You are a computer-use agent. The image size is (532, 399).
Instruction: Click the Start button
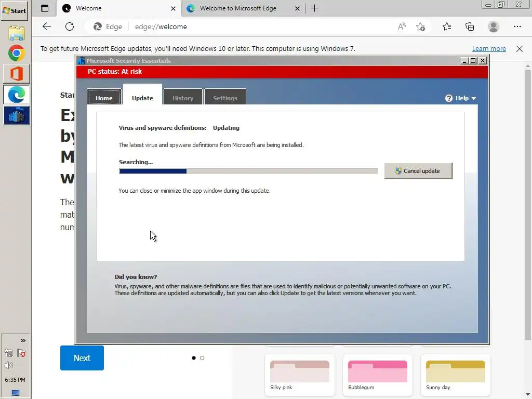point(14,10)
